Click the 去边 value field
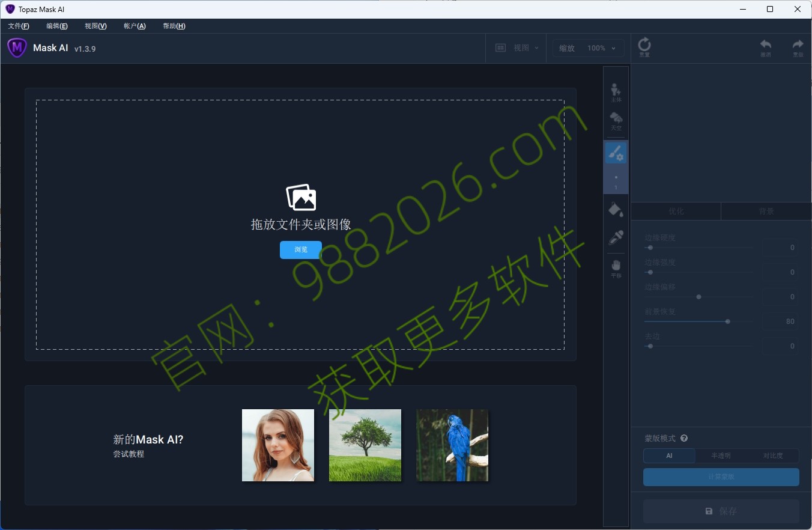The height and width of the screenshot is (530, 812). click(780, 346)
